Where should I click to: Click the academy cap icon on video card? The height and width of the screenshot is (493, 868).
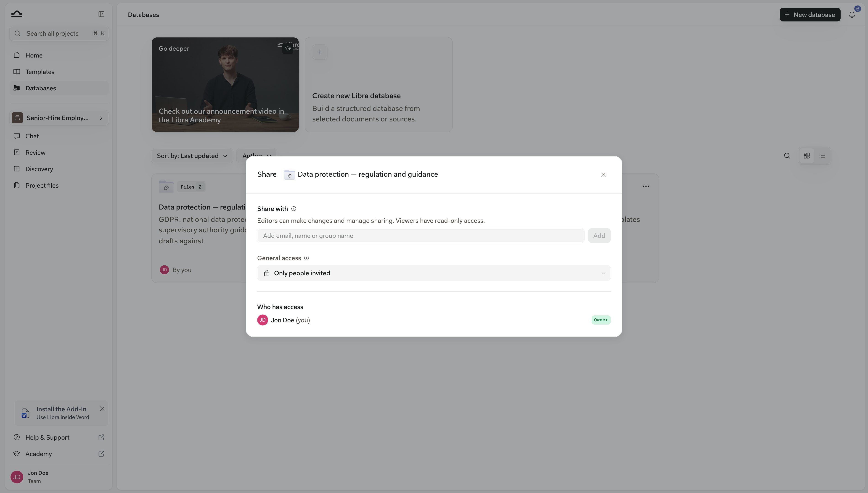click(288, 48)
